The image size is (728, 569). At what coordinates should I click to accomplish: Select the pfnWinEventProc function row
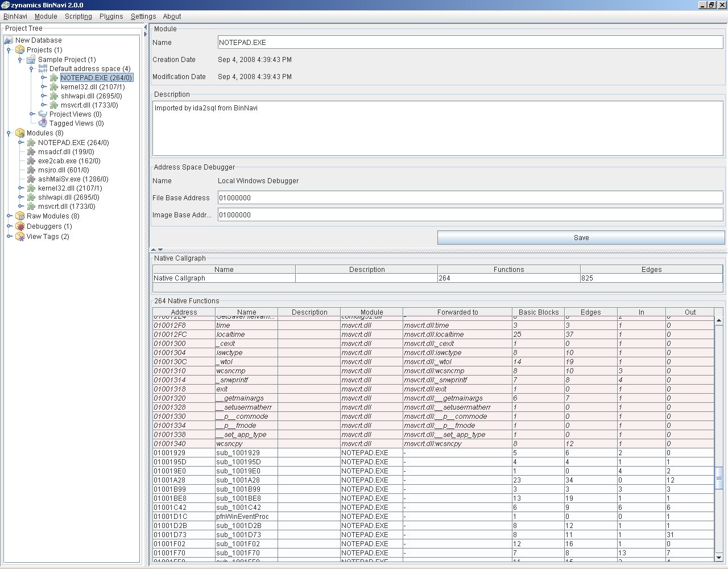pos(433,517)
